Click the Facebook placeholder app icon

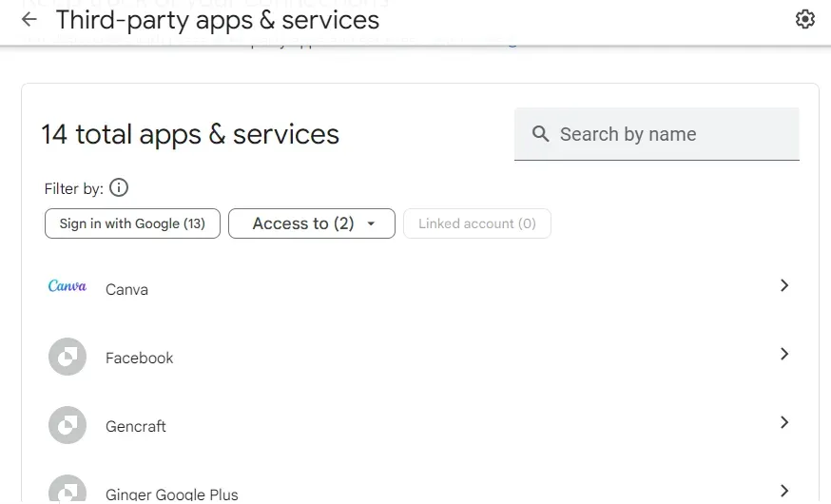click(x=68, y=357)
